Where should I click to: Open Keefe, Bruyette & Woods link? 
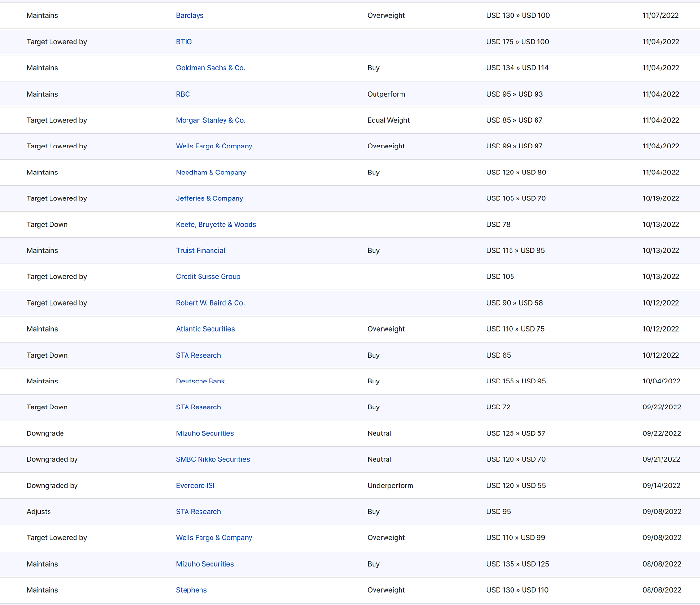pos(216,224)
